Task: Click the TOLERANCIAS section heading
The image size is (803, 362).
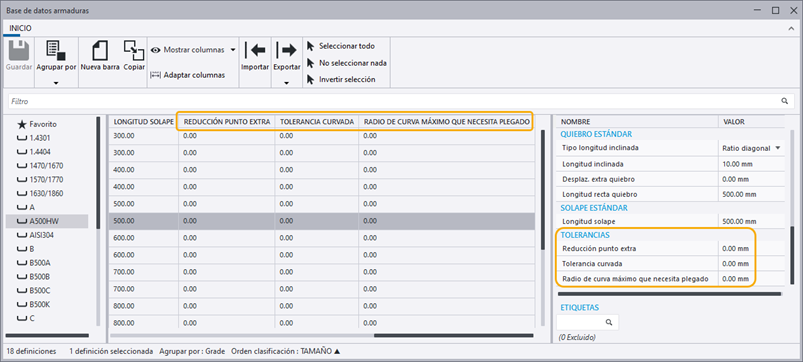Action: [584, 235]
